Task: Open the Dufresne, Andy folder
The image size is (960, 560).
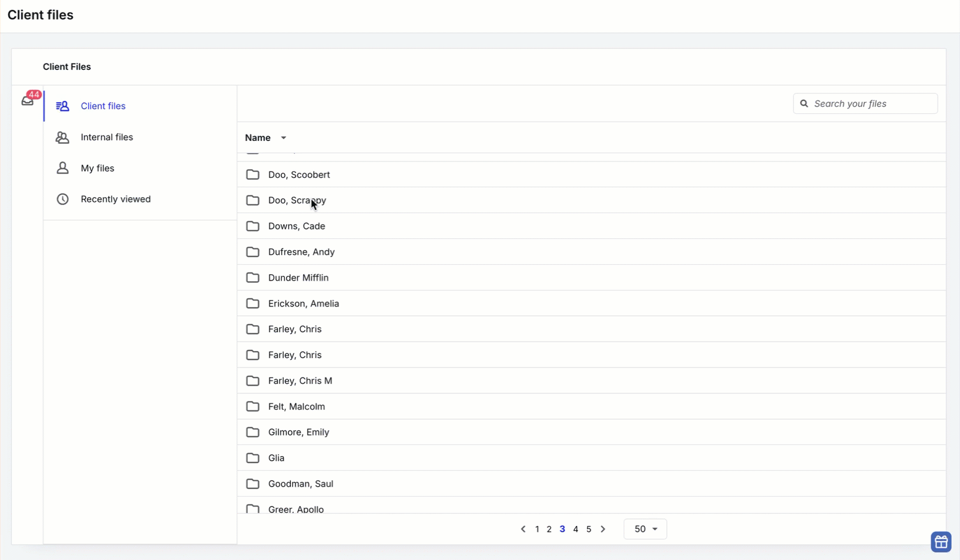Action: pyautogui.click(x=301, y=252)
